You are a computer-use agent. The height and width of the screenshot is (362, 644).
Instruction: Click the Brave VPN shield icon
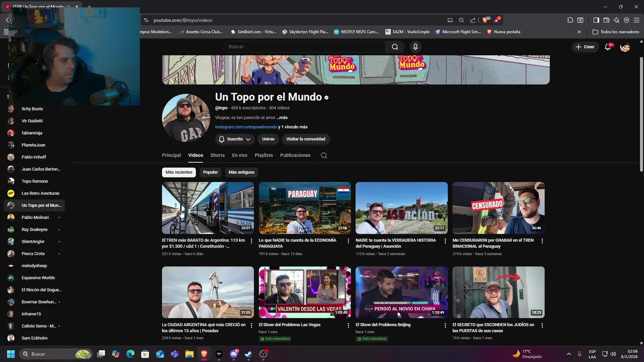[626, 20]
